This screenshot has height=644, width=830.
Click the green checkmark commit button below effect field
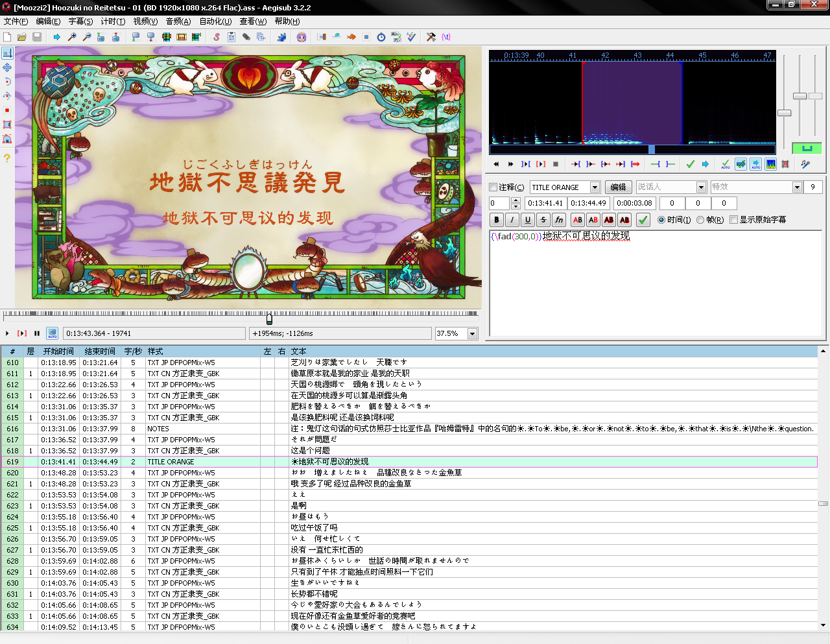click(x=643, y=220)
